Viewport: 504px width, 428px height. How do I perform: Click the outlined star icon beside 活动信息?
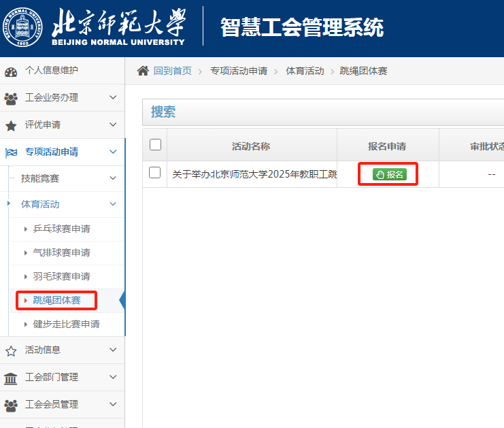(11, 351)
